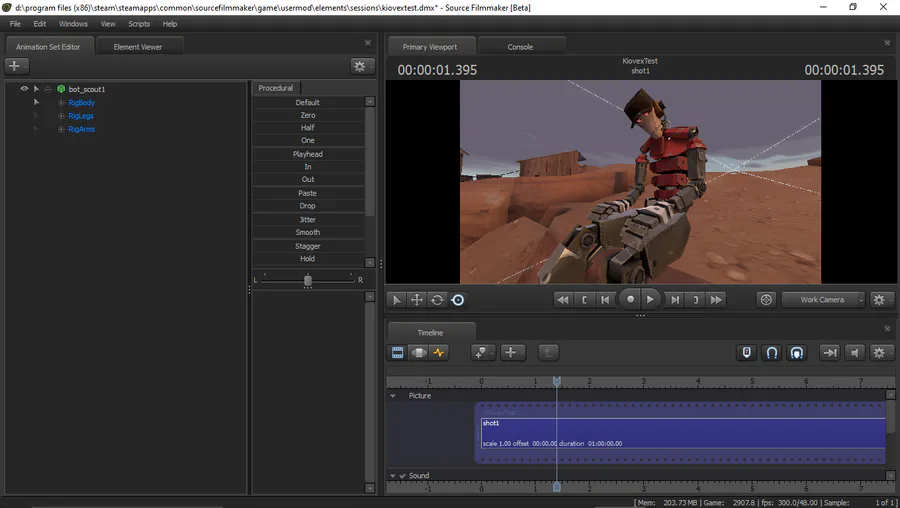Jump to last frame with fast-forward button
This screenshot has height=508, width=900.
(716, 300)
